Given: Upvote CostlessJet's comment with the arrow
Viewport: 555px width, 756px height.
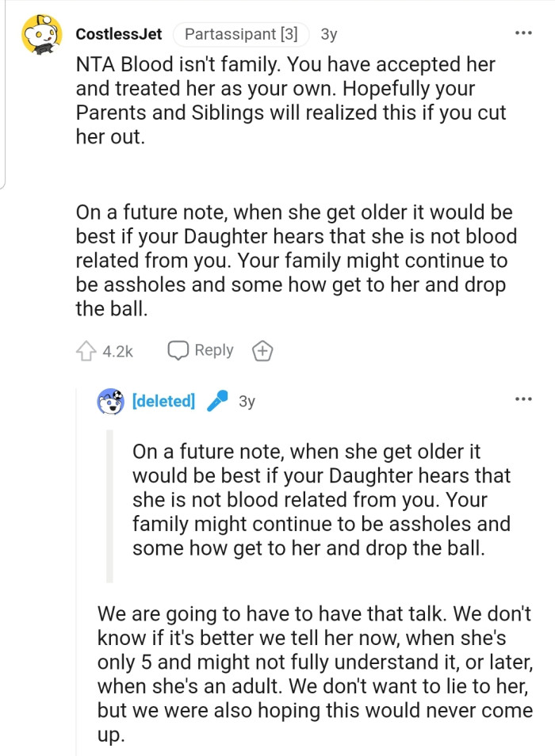Looking at the screenshot, I should [86, 350].
